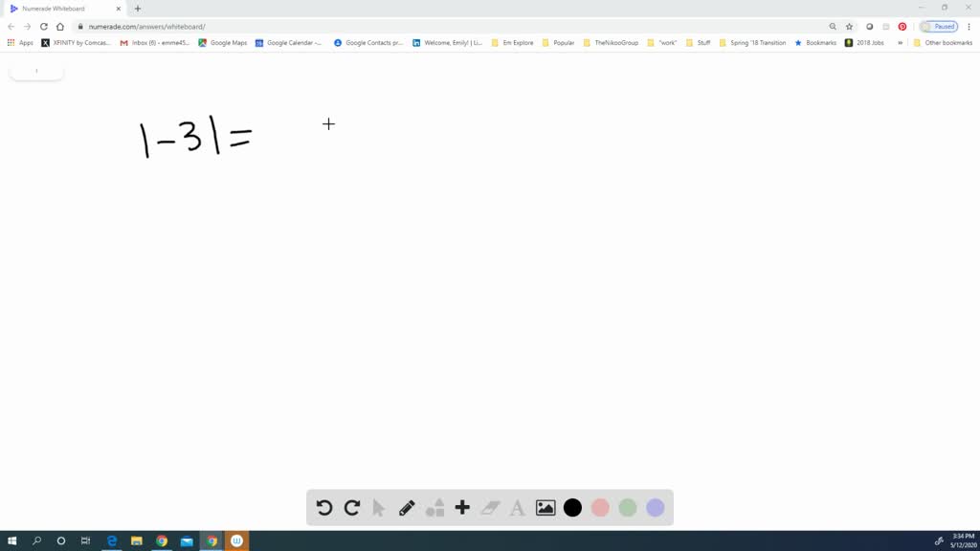
Task: Open the Popular bookmark folder
Action: click(559, 43)
